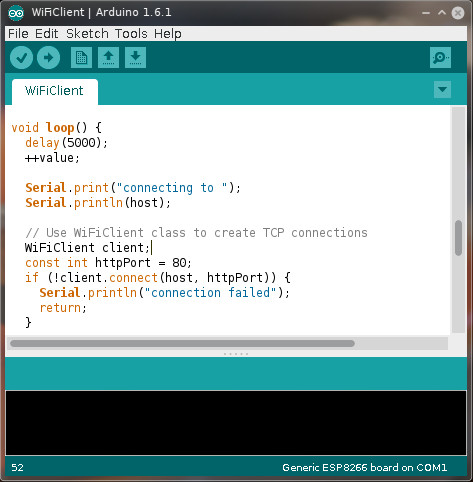This screenshot has height=482, width=473.
Task: Open the File menu
Action: point(18,34)
